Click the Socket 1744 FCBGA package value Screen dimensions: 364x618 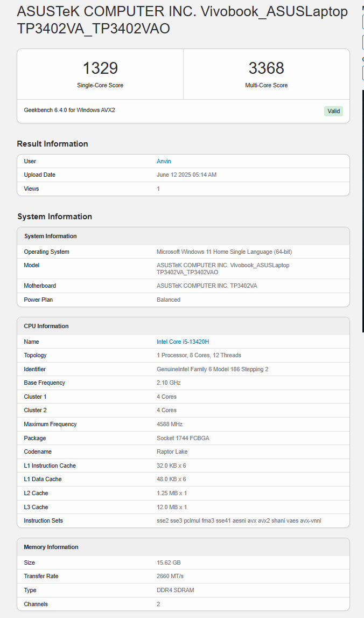click(183, 438)
